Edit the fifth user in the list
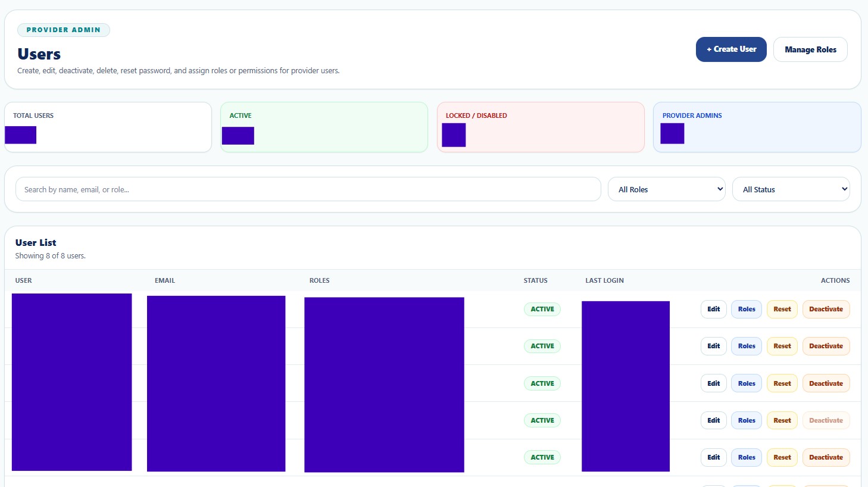868x487 pixels. [714, 457]
